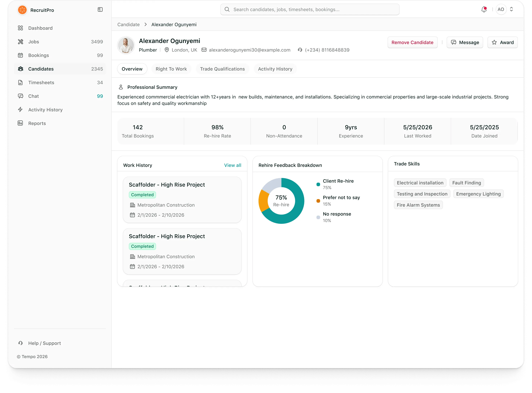Open the Activity History tab
This screenshot has width=532, height=393.
[275, 69]
